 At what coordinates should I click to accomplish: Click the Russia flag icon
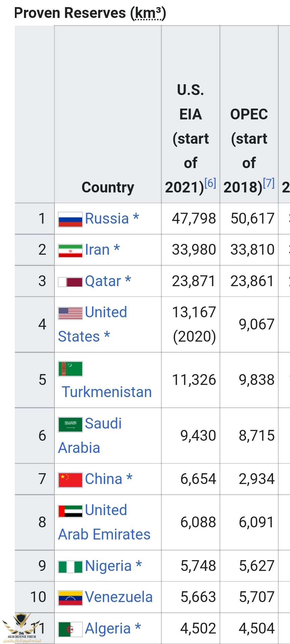coord(70,219)
